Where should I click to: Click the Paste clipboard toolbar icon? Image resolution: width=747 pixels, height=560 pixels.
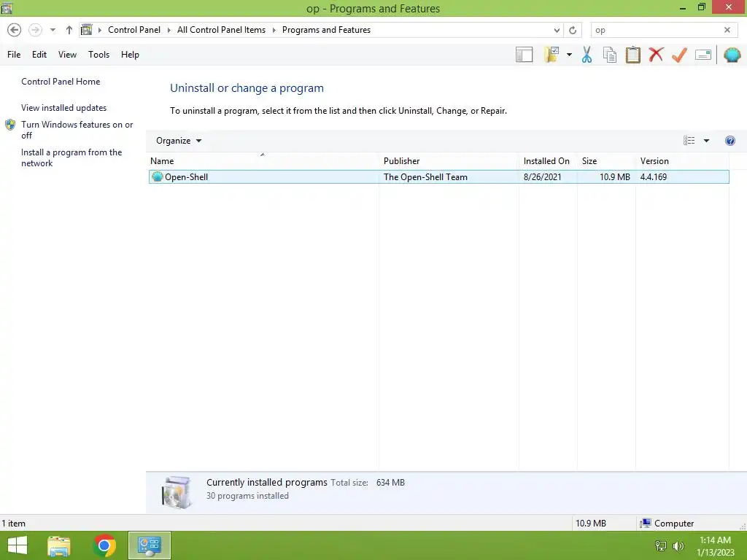coord(632,55)
